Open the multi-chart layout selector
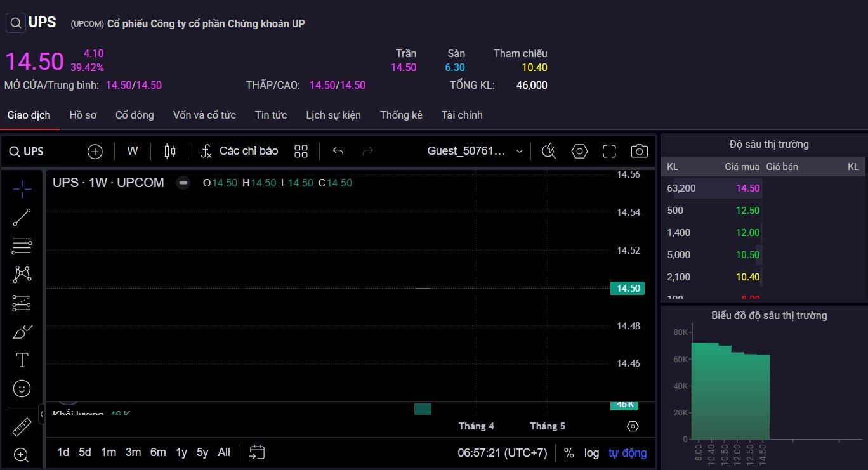Image resolution: width=868 pixels, height=470 pixels. pyautogui.click(x=301, y=151)
